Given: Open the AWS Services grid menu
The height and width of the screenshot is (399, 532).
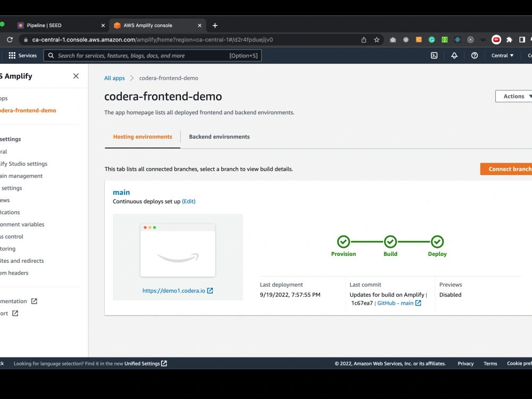Looking at the screenshot, I should coord(12,55).
